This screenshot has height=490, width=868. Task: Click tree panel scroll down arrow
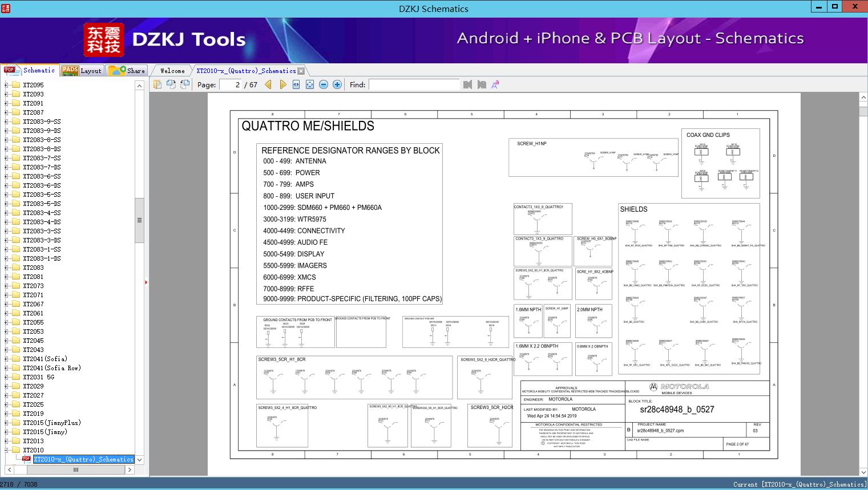point(139,460)
